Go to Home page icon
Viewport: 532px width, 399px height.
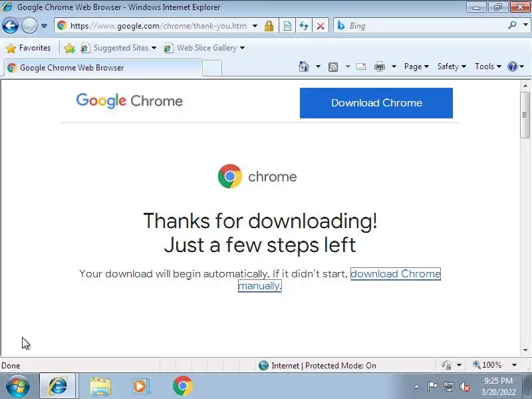[304, 66]
